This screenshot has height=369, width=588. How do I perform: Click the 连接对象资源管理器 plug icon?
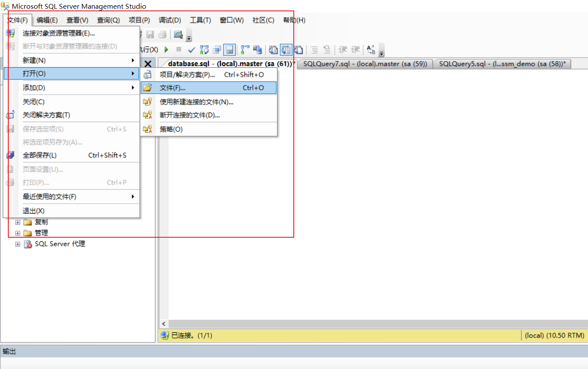tap(10, 33)
